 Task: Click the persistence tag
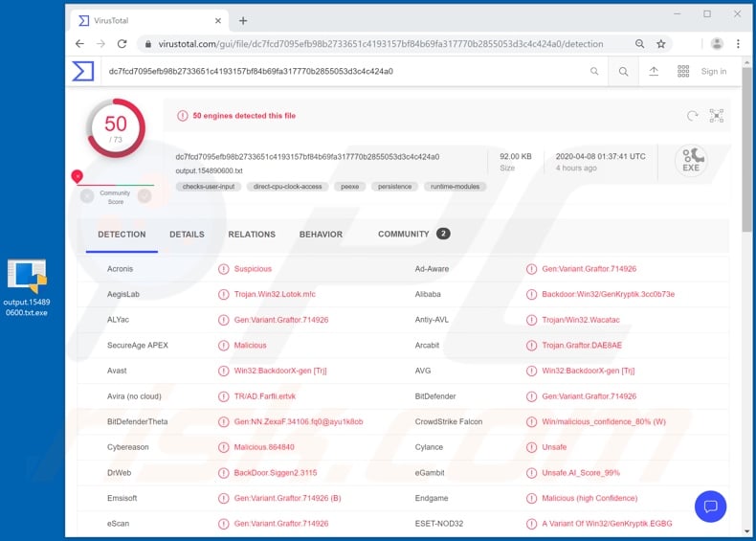click(x=394, y=187)
